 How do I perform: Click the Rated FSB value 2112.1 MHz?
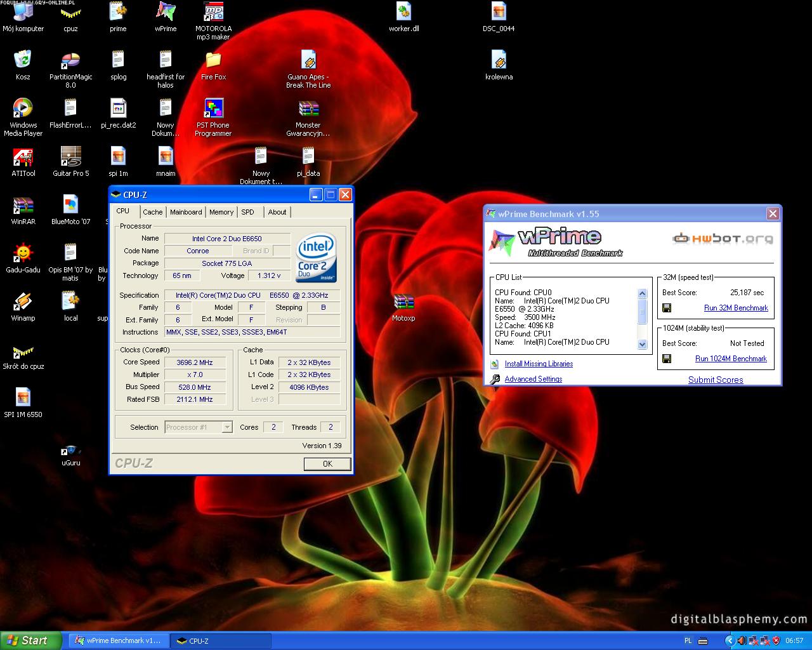point(195,399)
